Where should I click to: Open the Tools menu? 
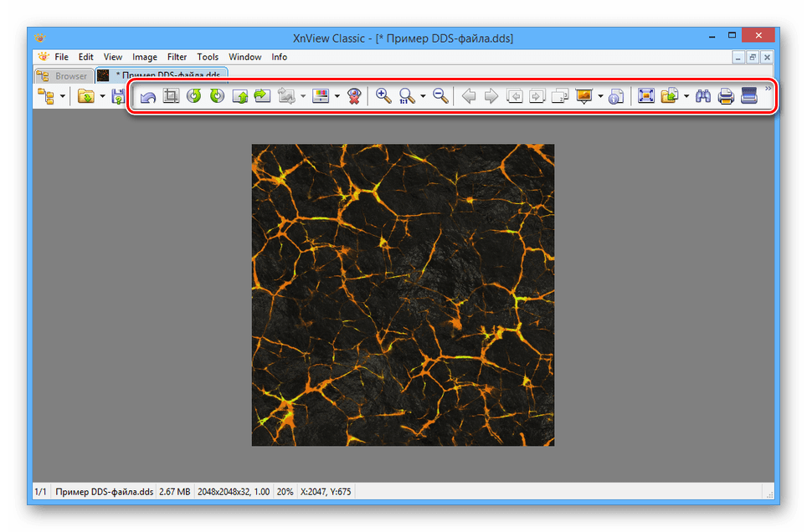tap(208, 57)
